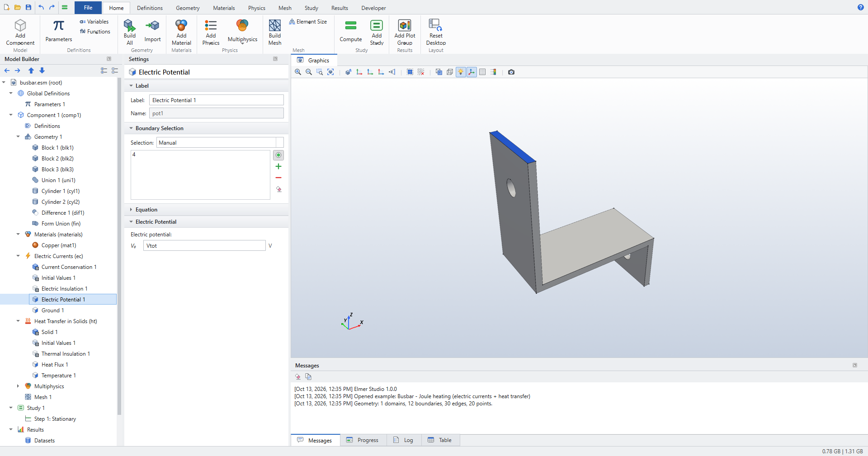Open the File menu
Image resolution: width=868 pixels, height=456 pixels.
tap(88, 8)
